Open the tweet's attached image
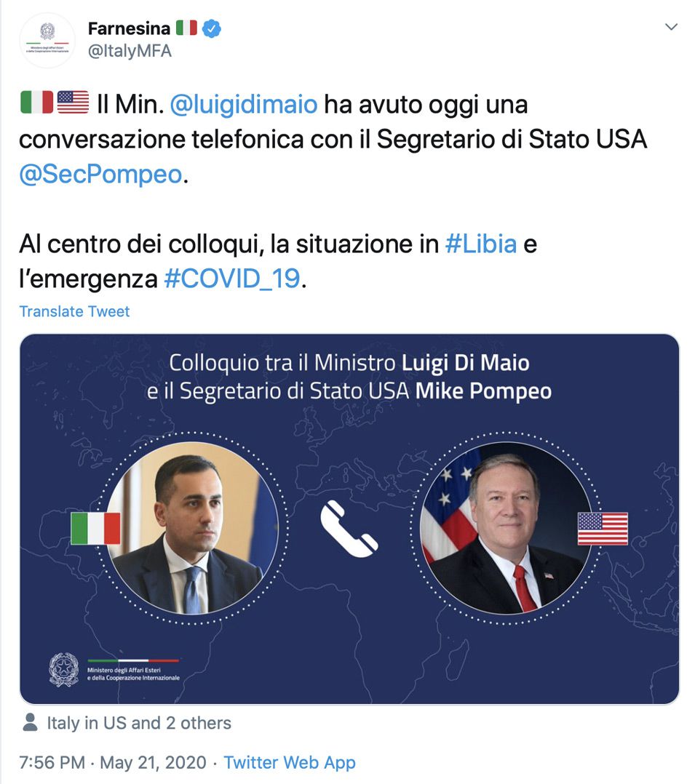 click(349, 519)
